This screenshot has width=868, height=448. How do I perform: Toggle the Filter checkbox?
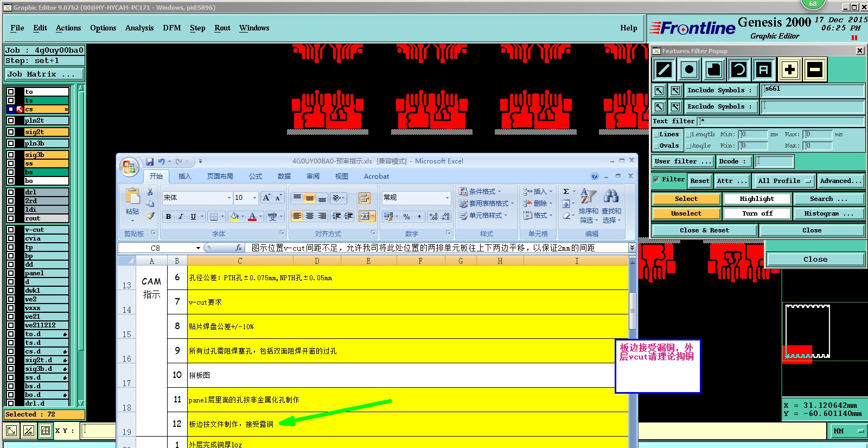tap(656, 180)
